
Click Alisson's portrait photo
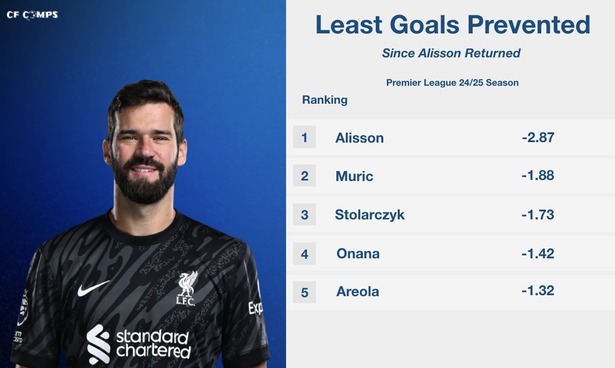tap(141, 224)
